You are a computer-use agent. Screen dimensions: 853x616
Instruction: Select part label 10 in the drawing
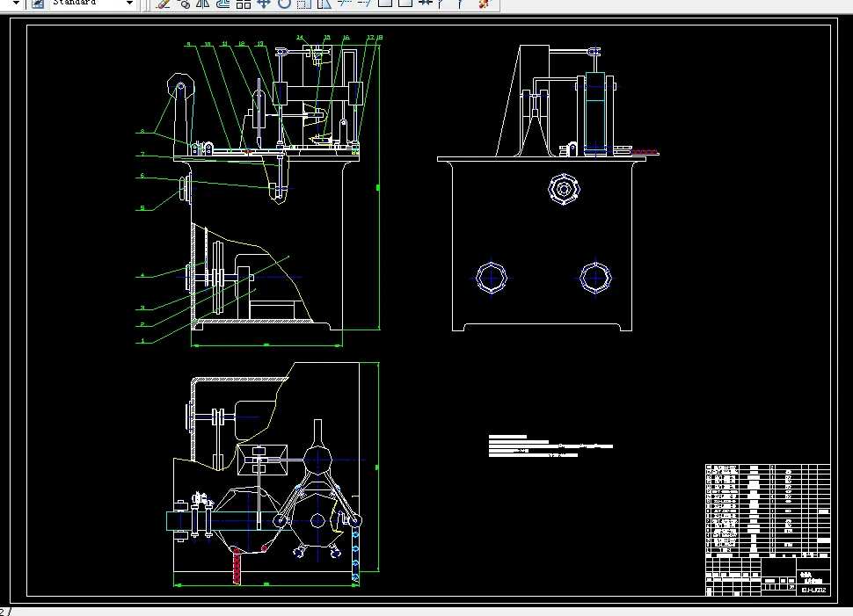208,45
